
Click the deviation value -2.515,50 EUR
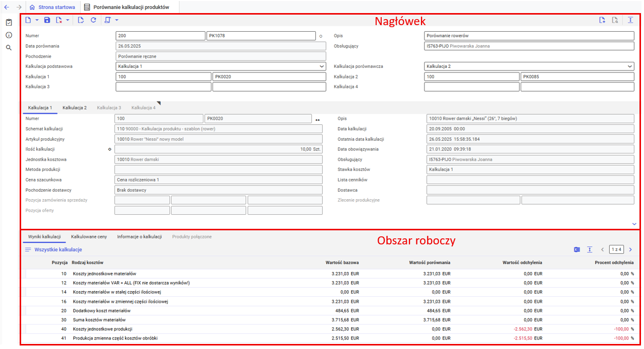pos(528,338)
